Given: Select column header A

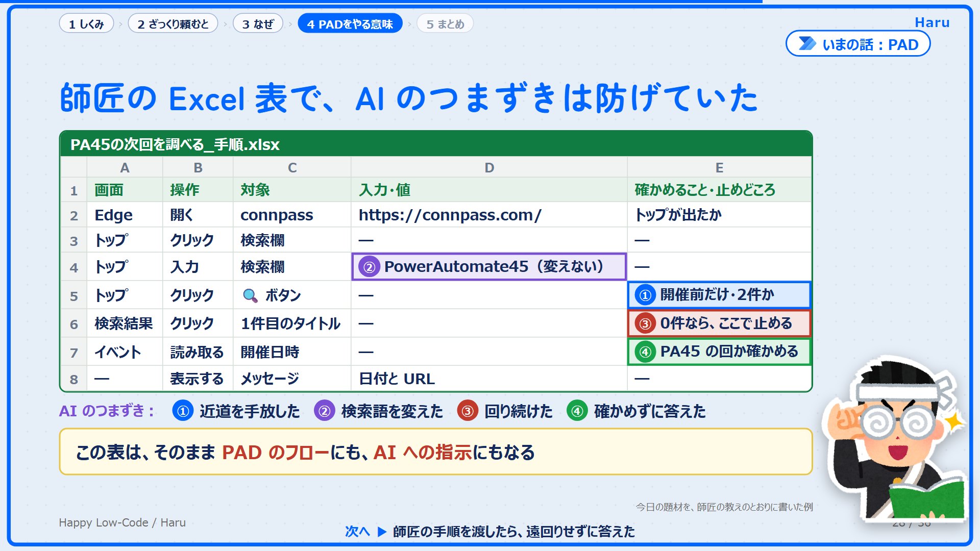Looking at the screenshot, I should click(x=125, y=167).
